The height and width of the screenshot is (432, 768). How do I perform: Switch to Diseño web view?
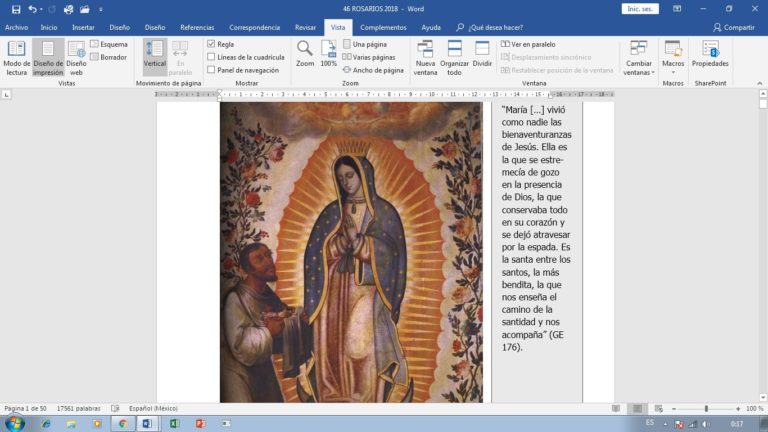pos(76,58)
